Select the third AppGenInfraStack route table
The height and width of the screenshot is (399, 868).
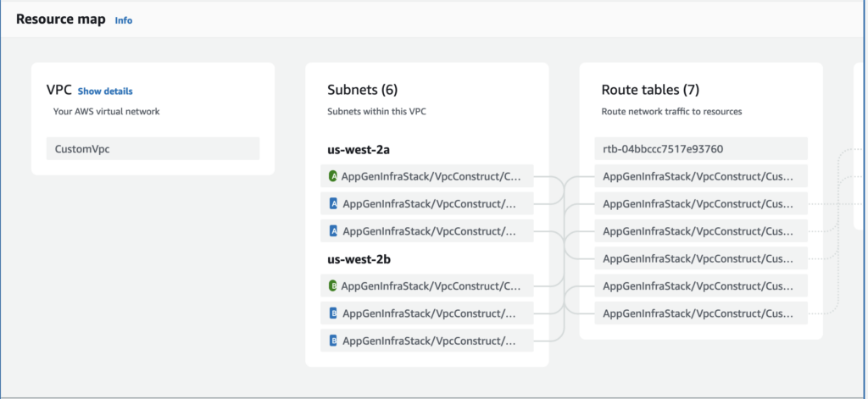point(700,230)
